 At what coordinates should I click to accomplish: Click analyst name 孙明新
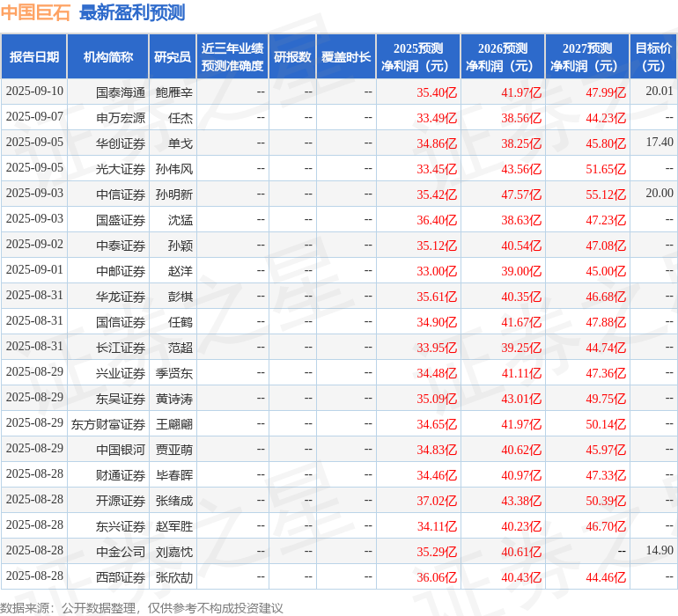tap(173, 194)
